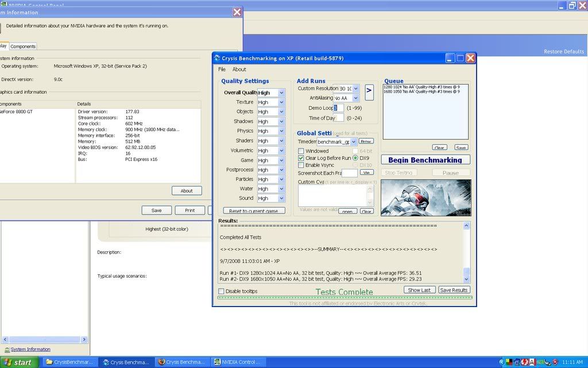
Task: Minimize the Crysis Benchmarking window
Action: [x=450, y=58]
